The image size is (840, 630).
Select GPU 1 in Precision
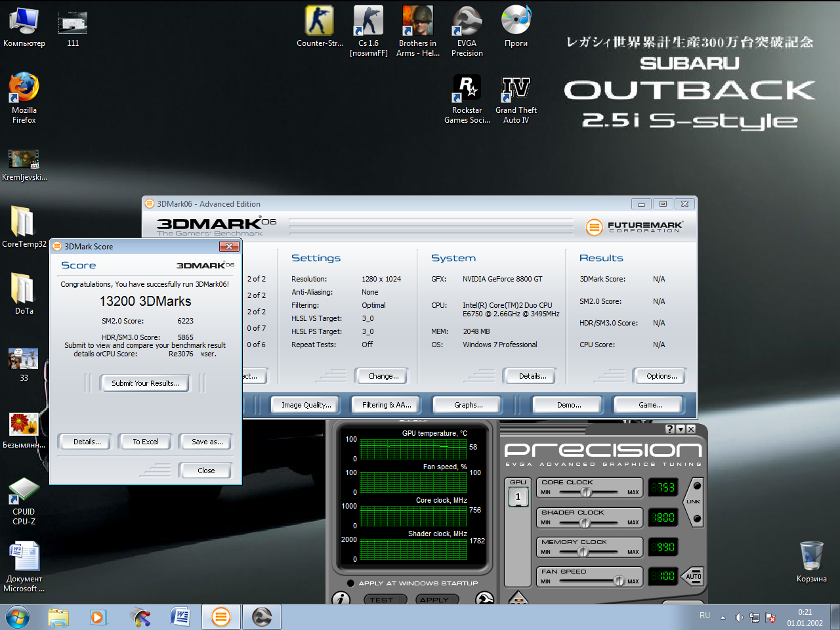point(518,497)
